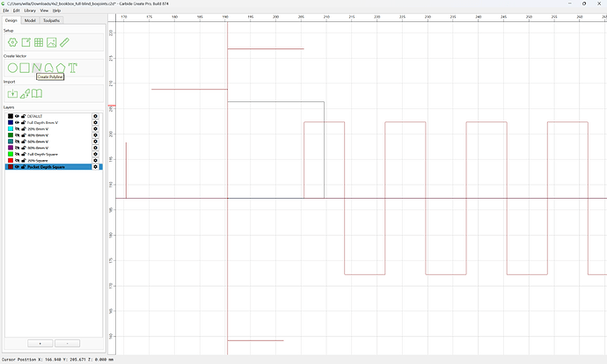Open the Help menu
The image size is (607, 364).
[56, 11]
